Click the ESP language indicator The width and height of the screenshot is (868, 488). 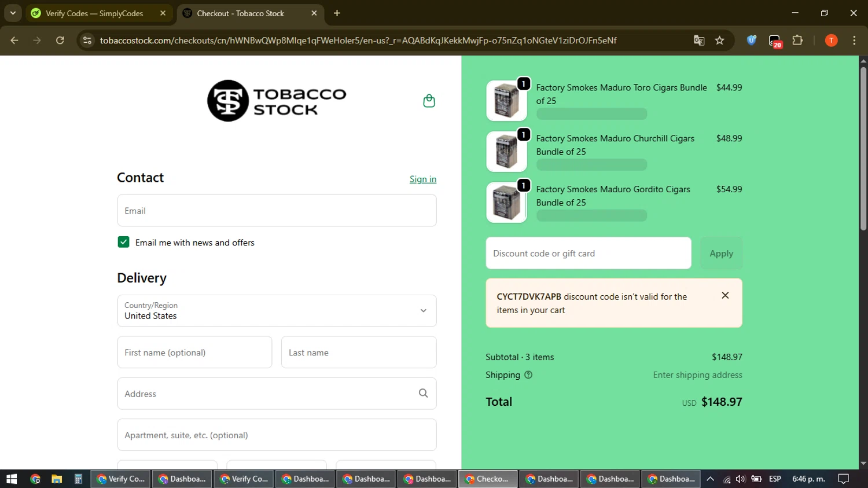[775, 479]
